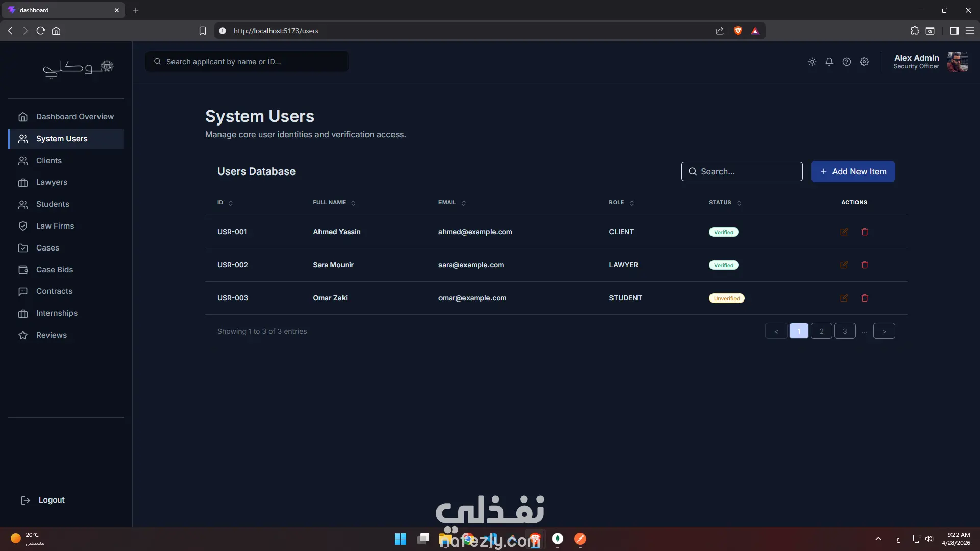Click the app logo in the sidebar
980x551 pixels.
(78, 68)
